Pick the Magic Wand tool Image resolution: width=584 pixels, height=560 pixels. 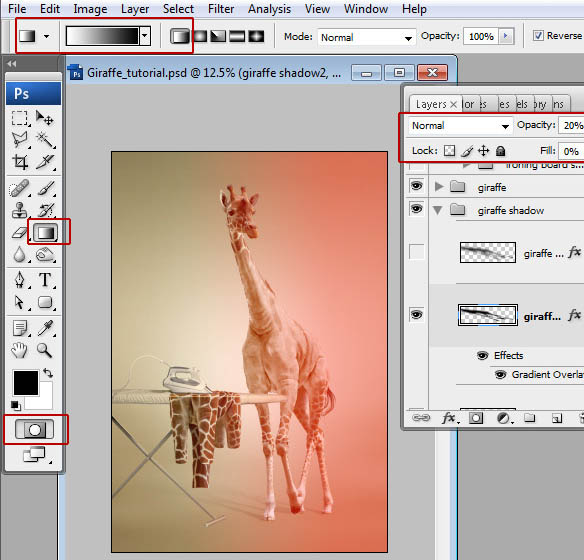coord(45,140)
